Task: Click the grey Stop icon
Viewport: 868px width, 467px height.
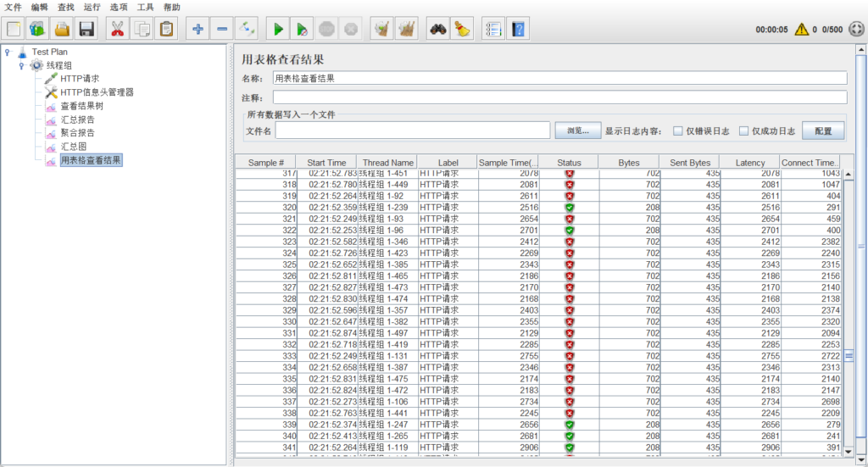Action: click(326, 29)
